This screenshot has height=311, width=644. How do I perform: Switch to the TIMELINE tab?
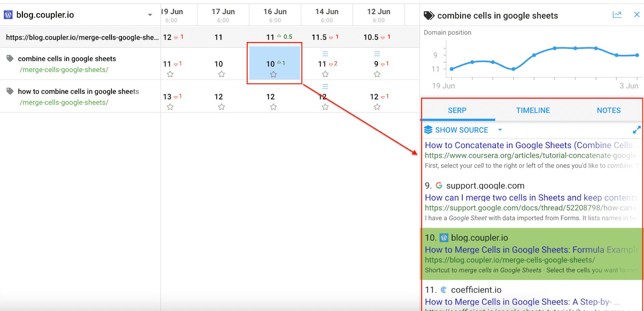[533, 110]
